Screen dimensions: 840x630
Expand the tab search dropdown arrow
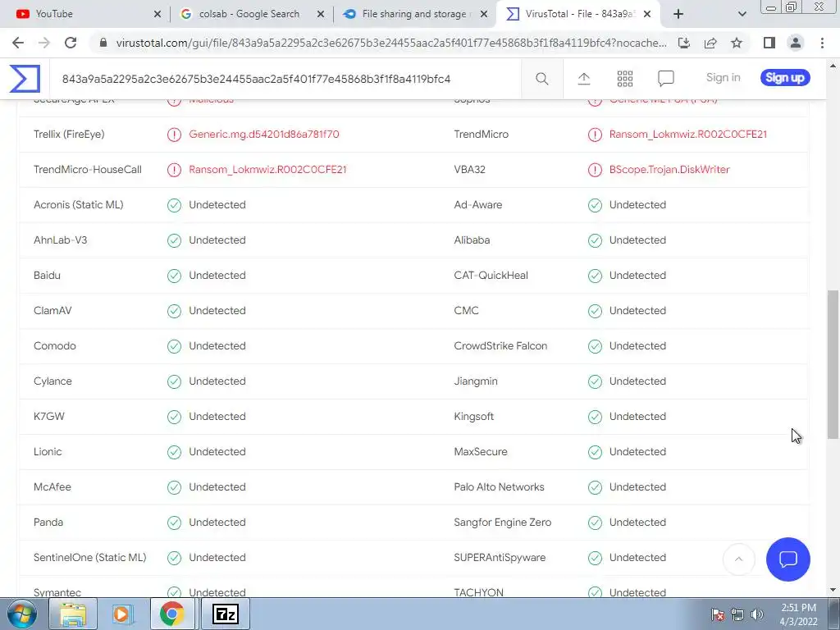click(x=742, y=14)
